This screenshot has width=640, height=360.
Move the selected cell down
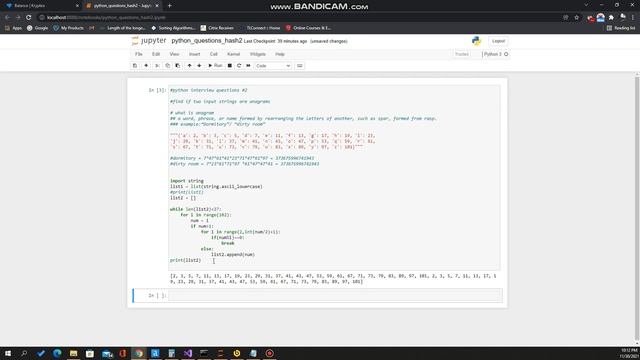(x=199, y=66)
